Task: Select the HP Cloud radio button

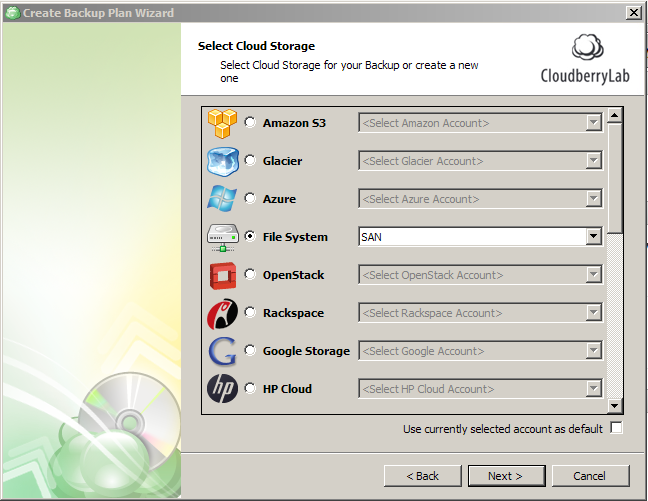Action: click(x=250, y=388)
